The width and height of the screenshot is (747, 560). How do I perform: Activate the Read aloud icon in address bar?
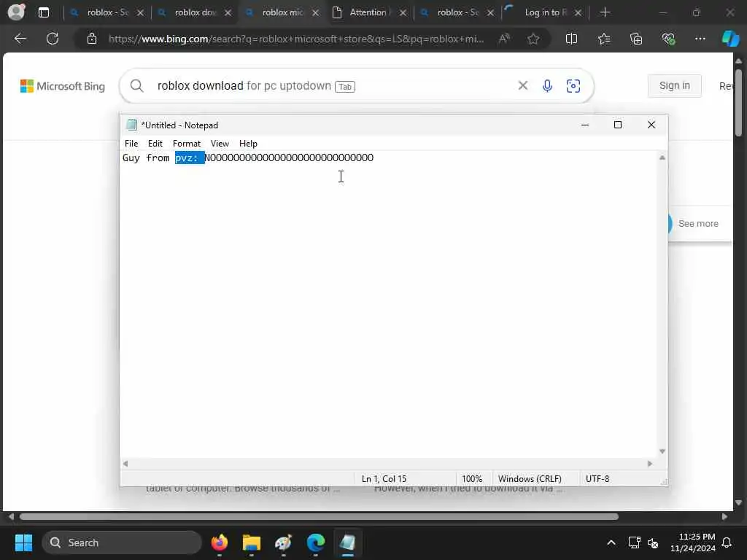pos(504,39)
